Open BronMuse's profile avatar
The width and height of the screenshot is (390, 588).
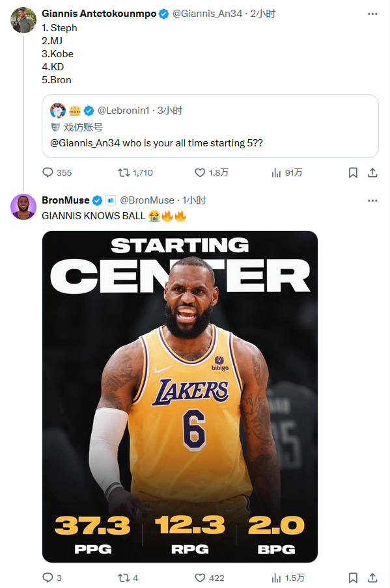pos(23,207)
